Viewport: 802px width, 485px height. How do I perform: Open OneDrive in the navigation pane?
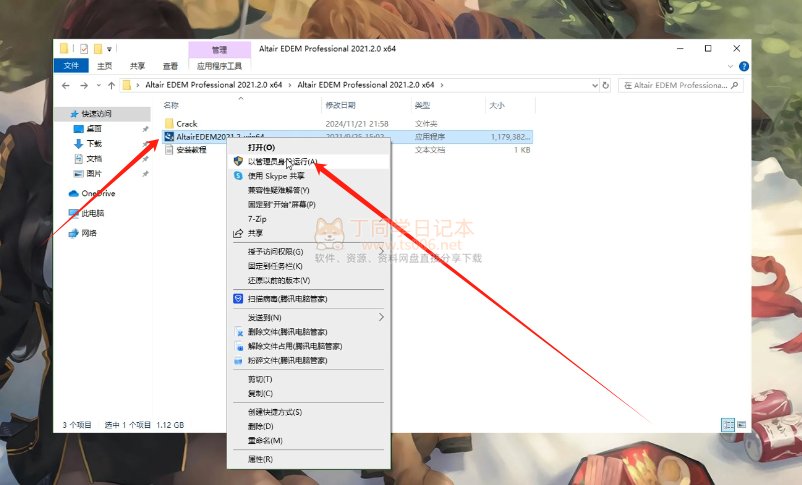pos(98,193)
